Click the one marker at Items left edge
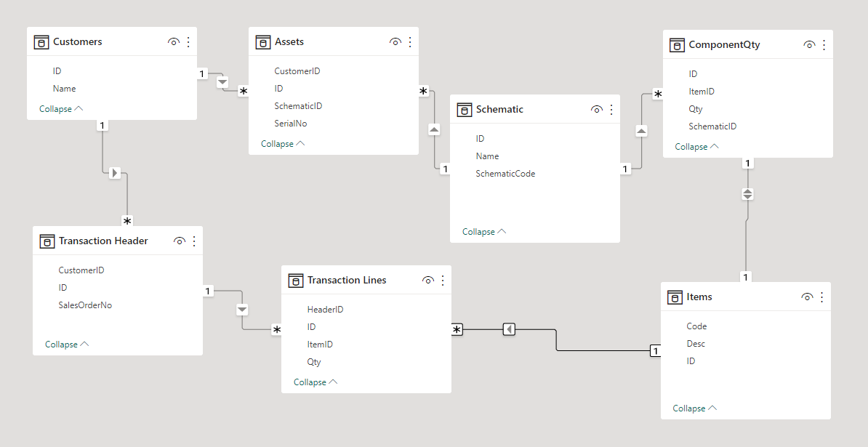The image size is (868, 447). 656,351
